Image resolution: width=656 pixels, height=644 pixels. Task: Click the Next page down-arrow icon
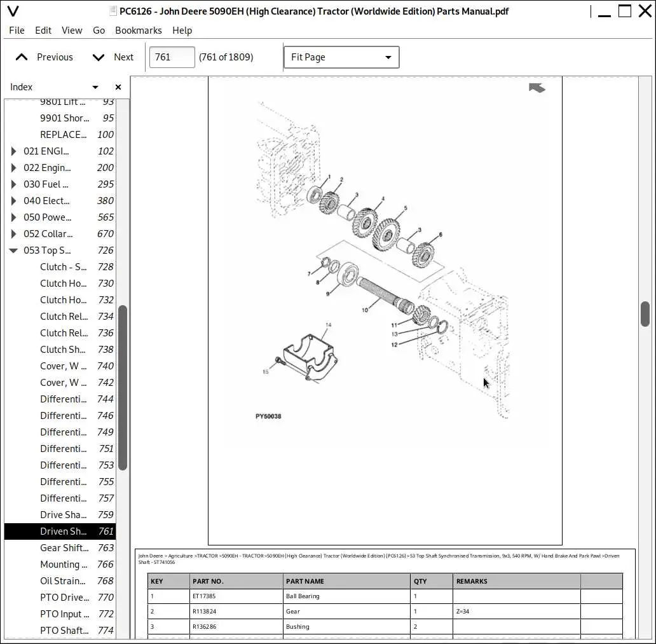click(x=99, y=57)
